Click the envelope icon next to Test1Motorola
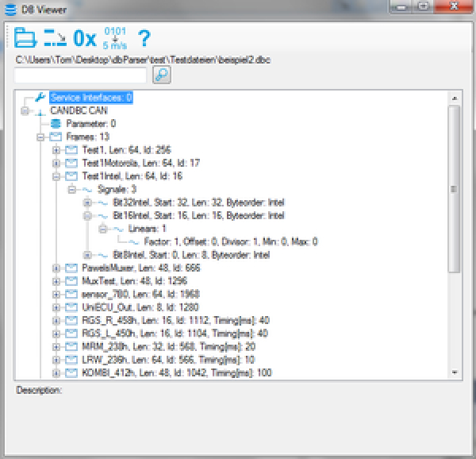This screenshot has height=459, width=476. (71, 163)
